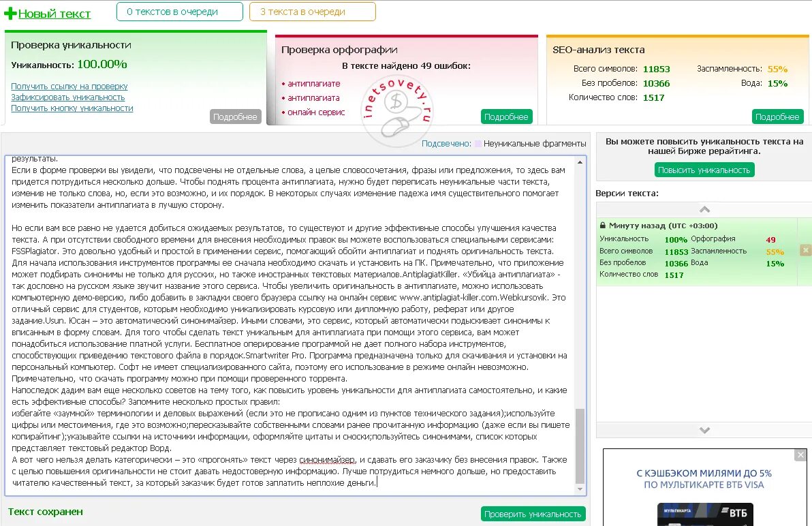
Task: Click the Орфография 49 value in version entry
Action: (770, 240)
